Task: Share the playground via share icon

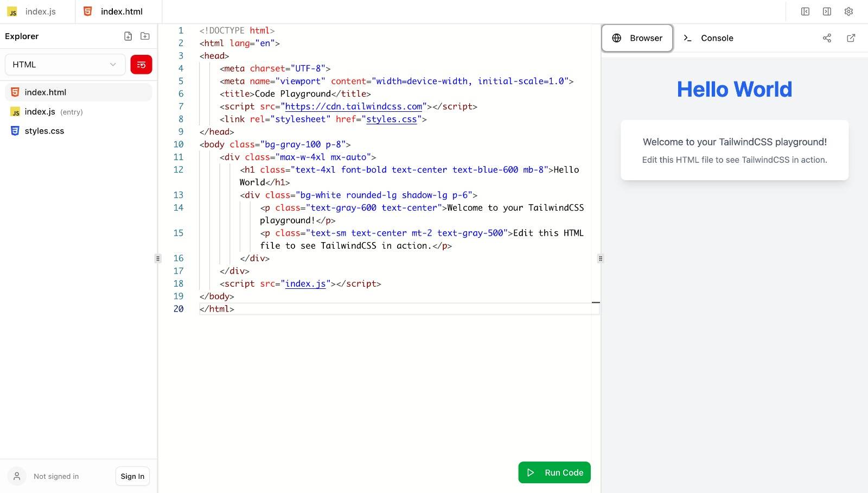Action: (827, 37)
